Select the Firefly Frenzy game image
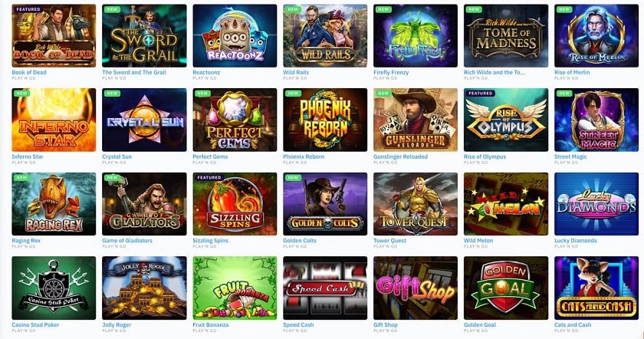The height and width of the screenshot is (339, 644). coord(416,36)
